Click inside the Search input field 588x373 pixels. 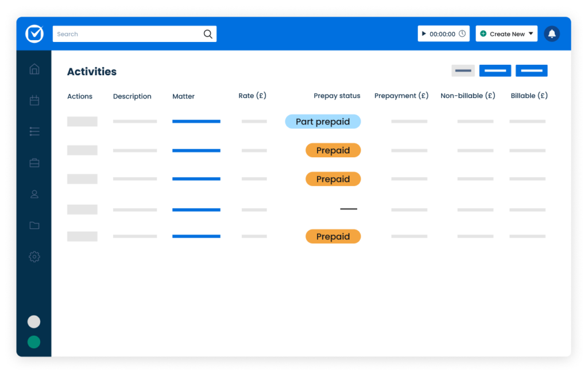coord(126,34)
